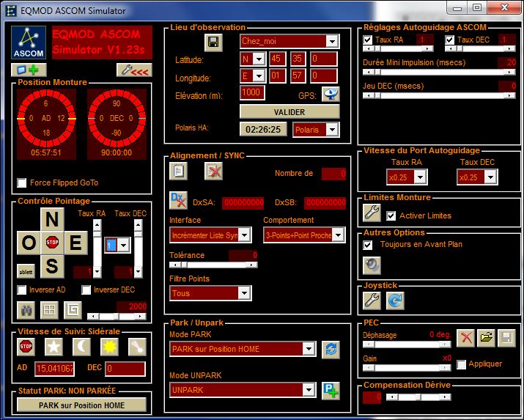This screenshot has height=420, width=524.
Task: Enable Force Flipped GoTo checkbox
Action: 23,183
